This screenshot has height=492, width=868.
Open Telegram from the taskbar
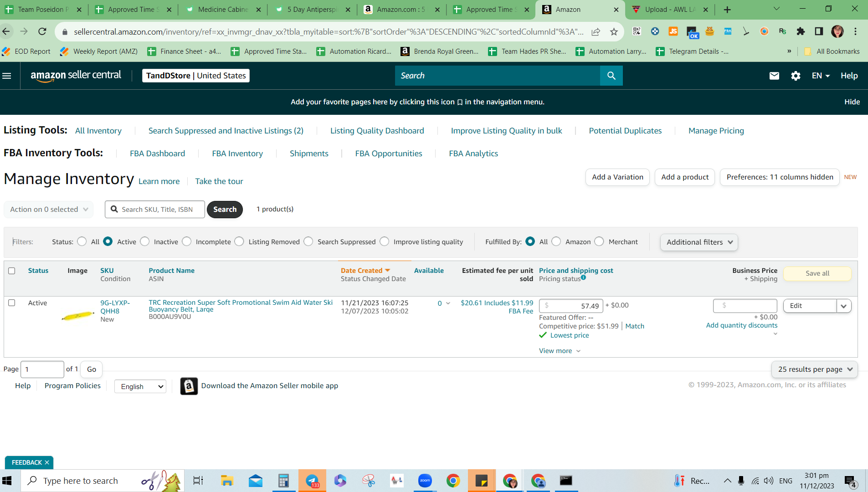tap(313, 481)
